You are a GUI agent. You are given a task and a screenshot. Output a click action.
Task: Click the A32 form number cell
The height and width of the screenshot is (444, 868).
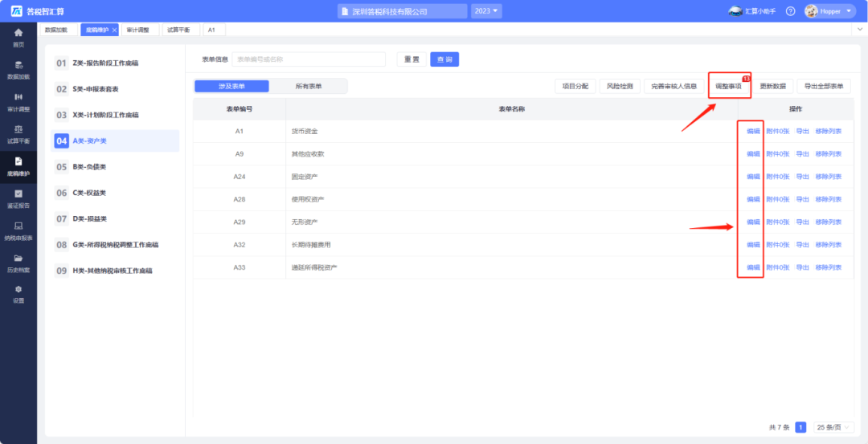[x=240, y=245]
